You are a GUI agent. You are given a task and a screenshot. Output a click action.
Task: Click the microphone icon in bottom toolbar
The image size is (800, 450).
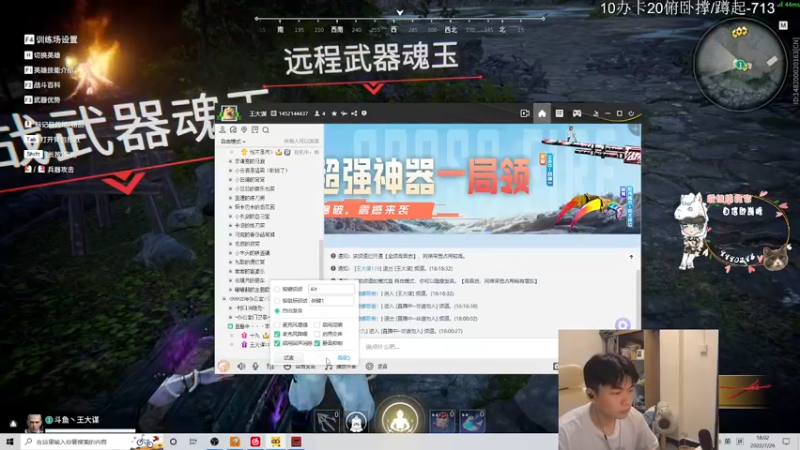(255, 366)
